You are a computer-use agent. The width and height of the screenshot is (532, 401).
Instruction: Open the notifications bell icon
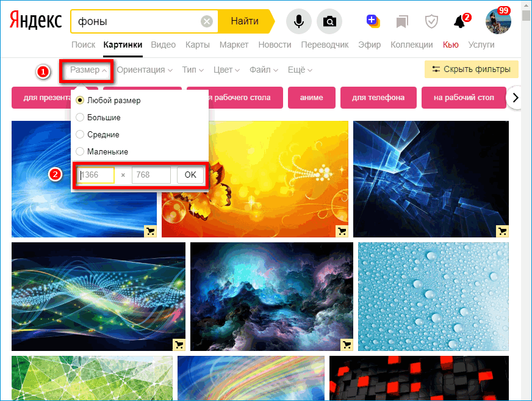coord(460,22)
